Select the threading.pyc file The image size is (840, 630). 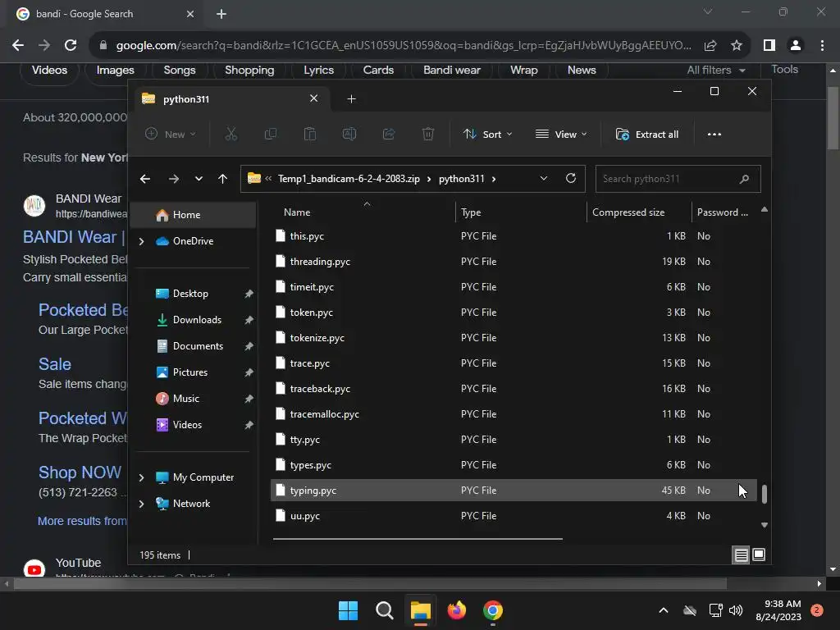[514, 262]
